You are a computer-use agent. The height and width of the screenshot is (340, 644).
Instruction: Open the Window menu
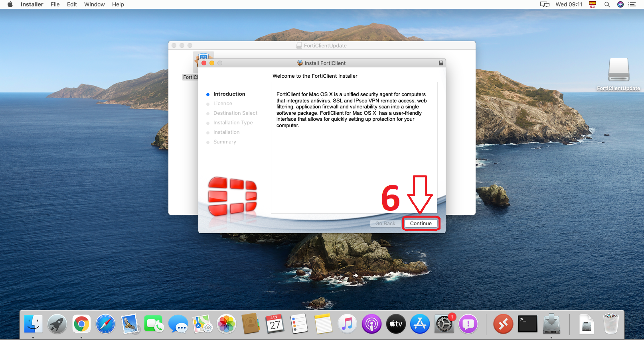(94, 4)
